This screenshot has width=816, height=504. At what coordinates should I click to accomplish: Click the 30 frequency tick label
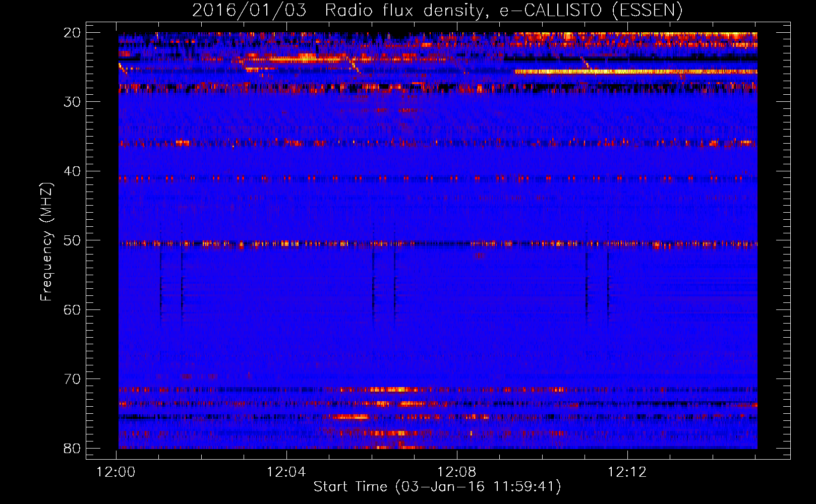[73, 102]
